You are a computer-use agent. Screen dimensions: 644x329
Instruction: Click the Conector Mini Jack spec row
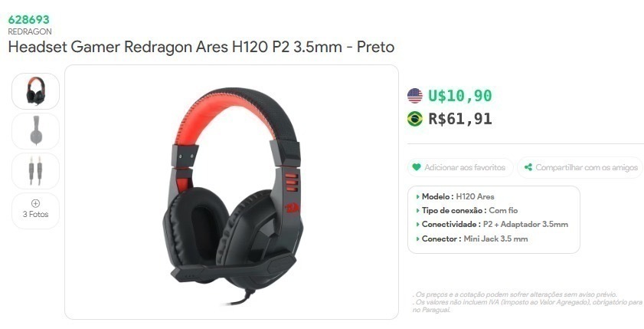coord(472,239)
